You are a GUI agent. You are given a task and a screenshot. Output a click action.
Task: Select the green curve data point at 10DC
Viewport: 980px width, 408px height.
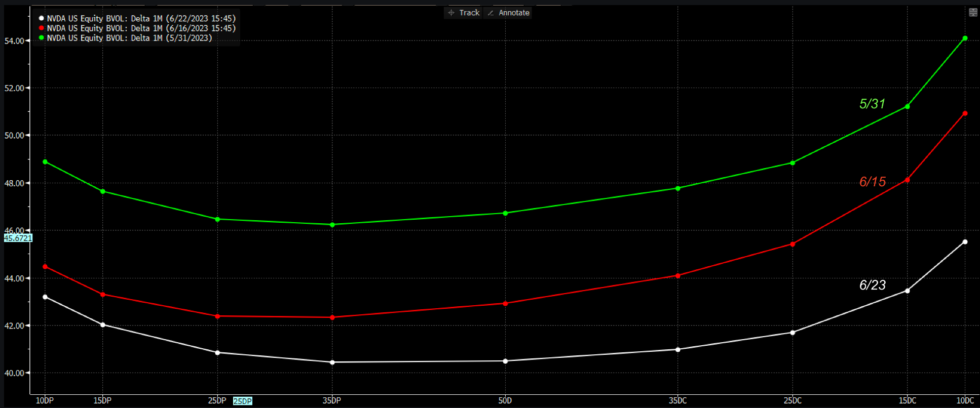pyautogui.click(x=965, y=38)
